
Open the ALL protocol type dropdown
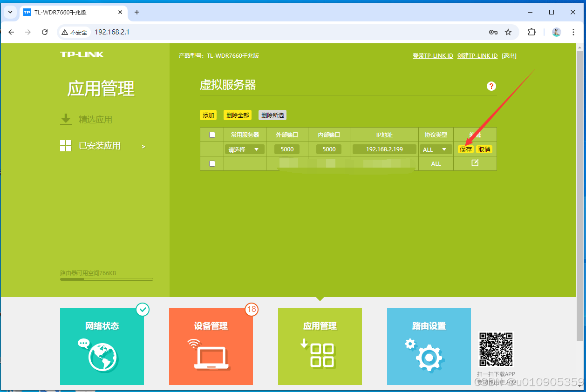(436, 149)
